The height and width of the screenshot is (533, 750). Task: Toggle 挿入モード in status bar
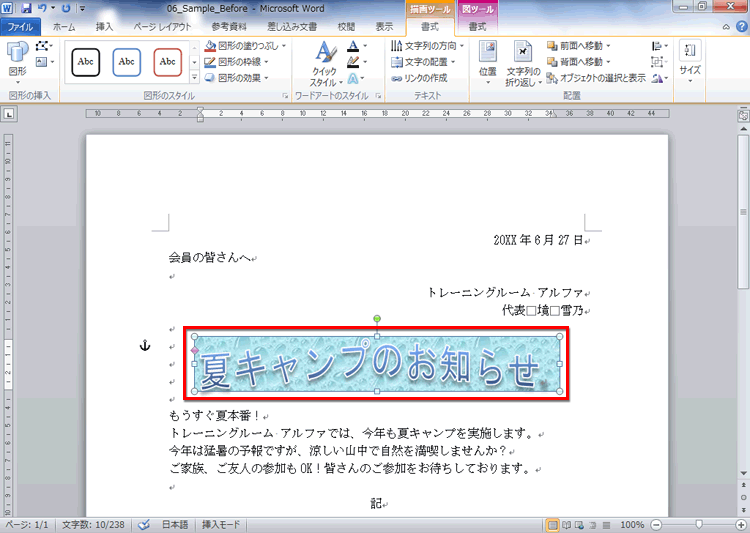point(221,525)
